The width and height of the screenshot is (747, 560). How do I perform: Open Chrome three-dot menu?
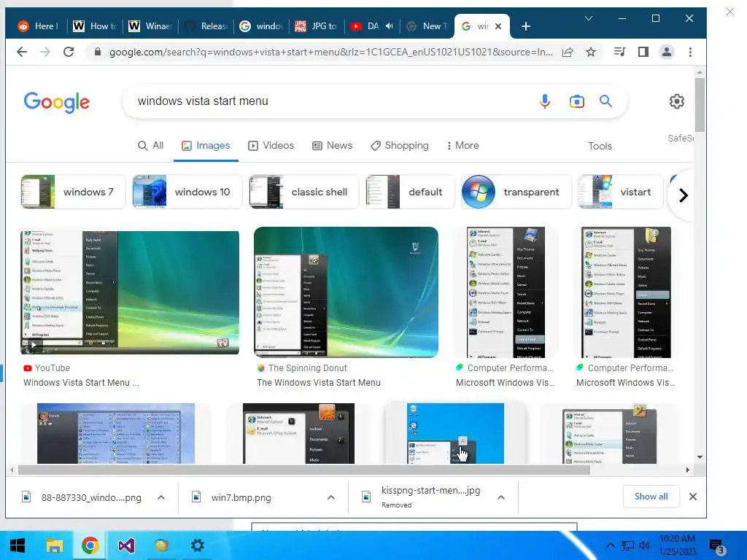690,52
